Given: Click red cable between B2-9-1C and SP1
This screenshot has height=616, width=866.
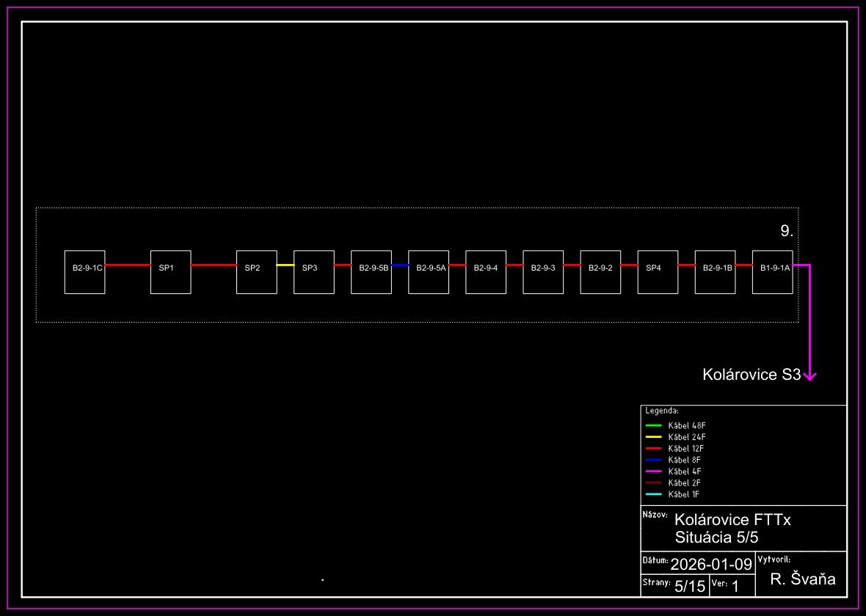Looking at the screenshot, I should 128,265.
